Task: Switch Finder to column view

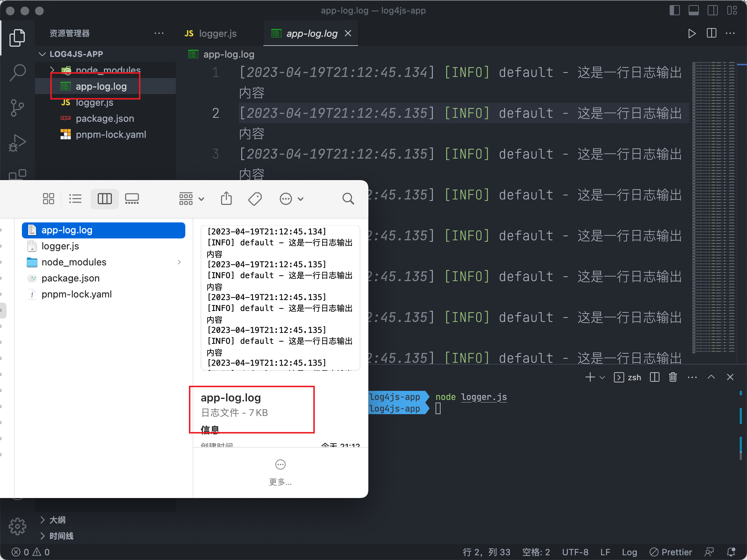Action: coord(105,199)
